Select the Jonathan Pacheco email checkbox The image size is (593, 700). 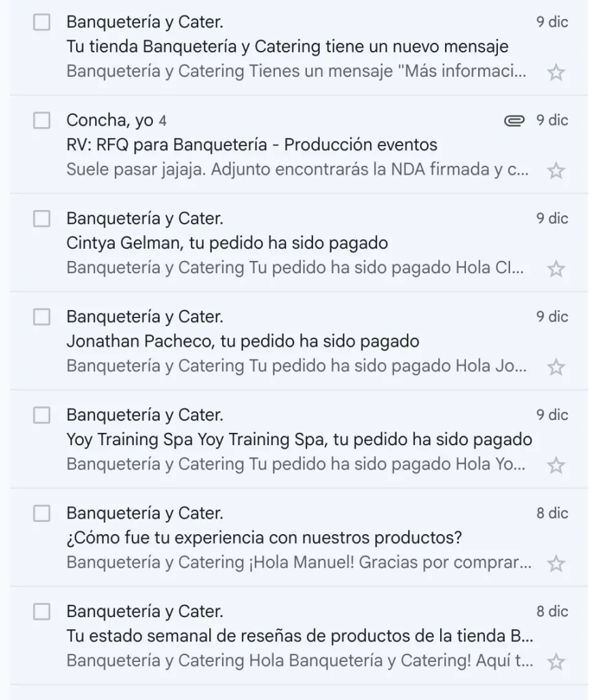(x=42, y=317)
